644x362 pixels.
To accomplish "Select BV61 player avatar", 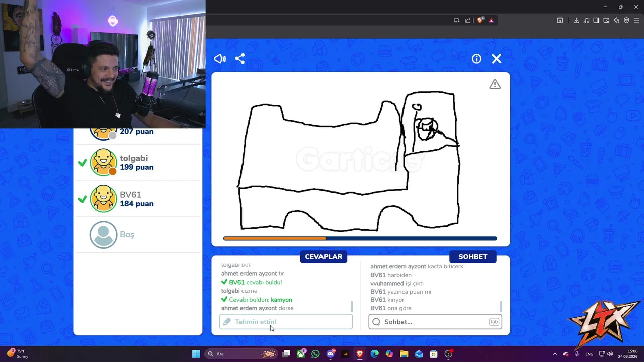I will tap(103, 199).
